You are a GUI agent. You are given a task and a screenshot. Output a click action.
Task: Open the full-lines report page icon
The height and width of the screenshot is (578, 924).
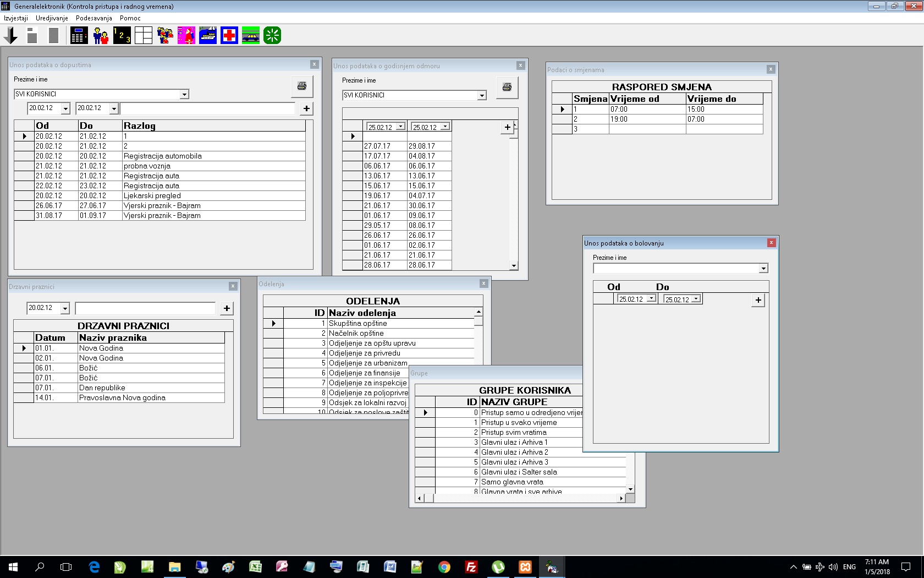point(53,36)
